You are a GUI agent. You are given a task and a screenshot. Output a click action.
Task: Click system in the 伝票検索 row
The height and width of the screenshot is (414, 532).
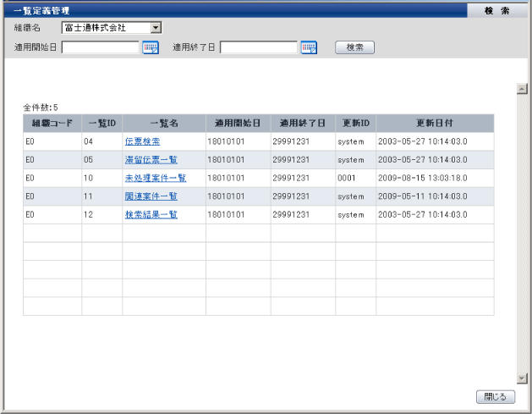pos(351,142)
